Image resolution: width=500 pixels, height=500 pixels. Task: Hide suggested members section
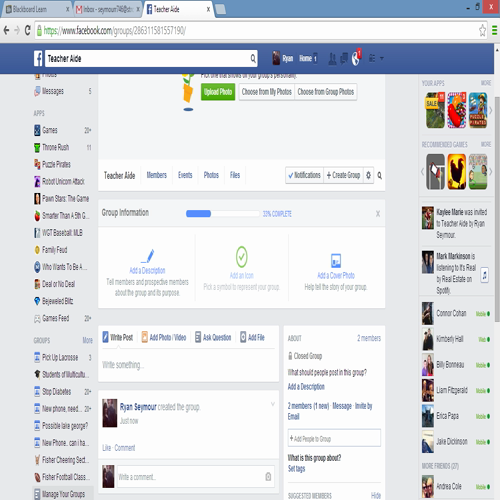coord(376,495)
